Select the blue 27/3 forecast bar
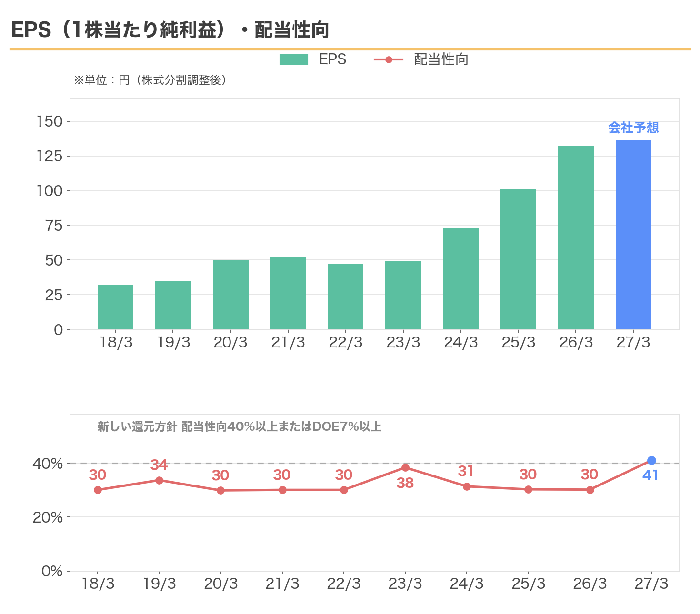The image size is (700, 614). pyautogui.click(x=633, y=234)
